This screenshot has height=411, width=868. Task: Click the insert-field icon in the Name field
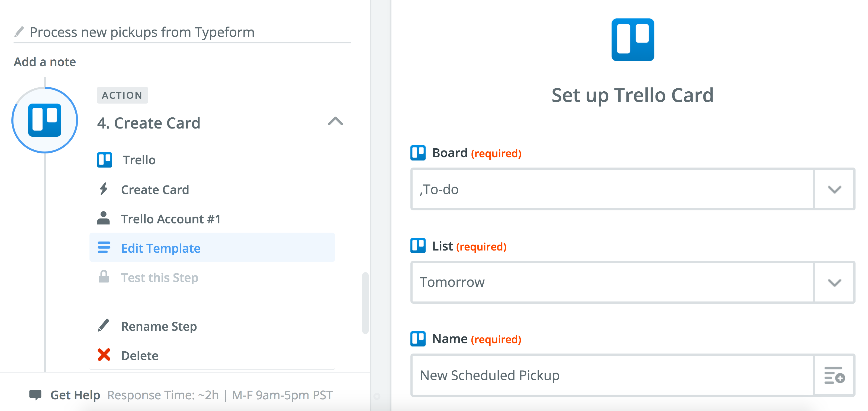834,375
